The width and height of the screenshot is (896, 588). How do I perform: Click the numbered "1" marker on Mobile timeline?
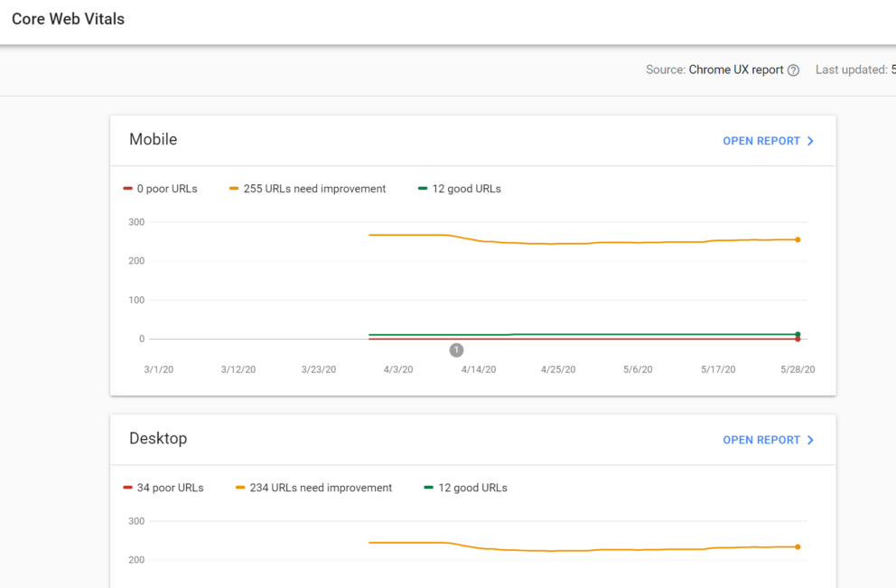tap(456, 350)
